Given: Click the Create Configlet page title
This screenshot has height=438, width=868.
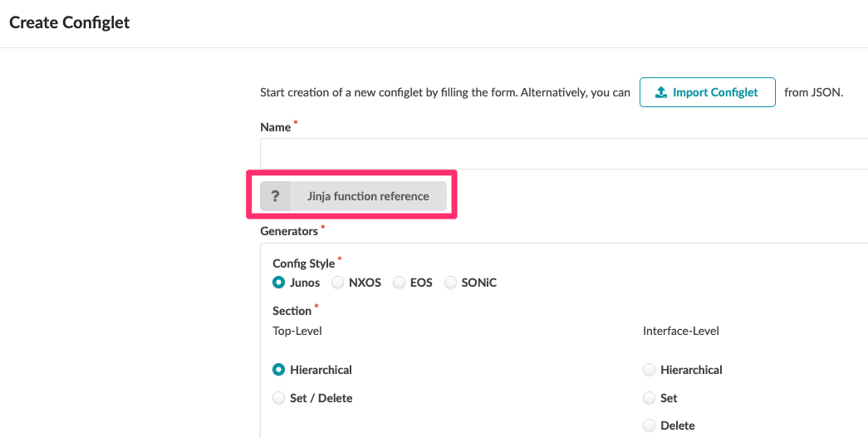Looking at the screenshot, I should pos(70,22).
